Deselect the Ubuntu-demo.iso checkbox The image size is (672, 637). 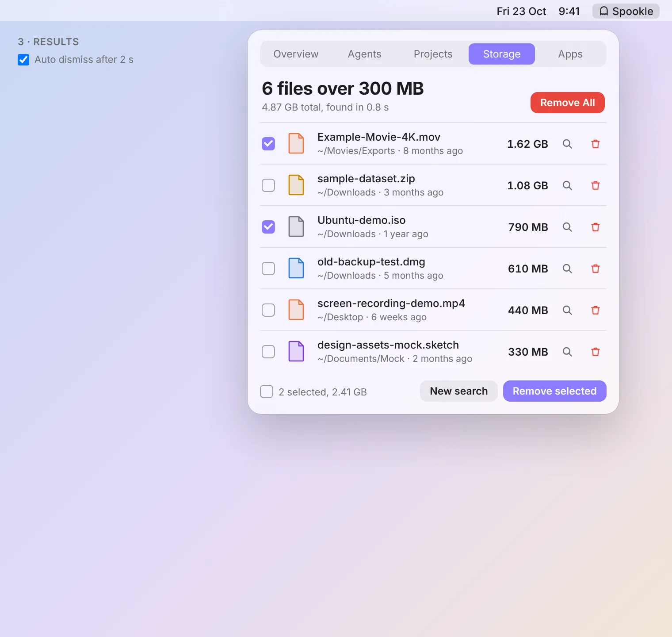(x=268, y=227)
